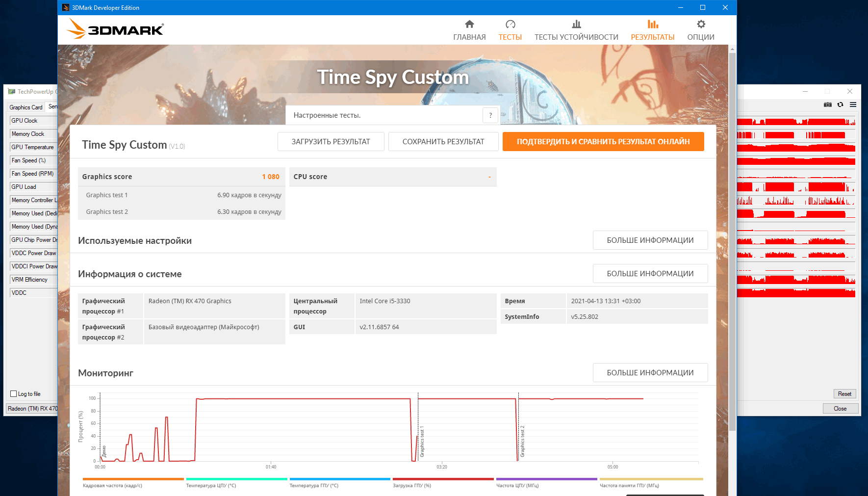Click Graphics test 2 marker on chart

point(522,442)
